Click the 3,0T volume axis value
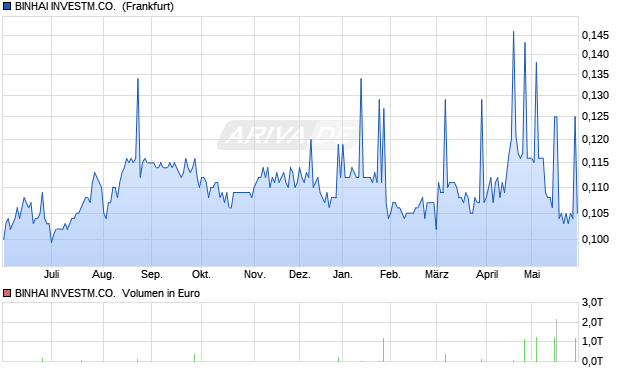Viewport: 620px width, 371px height. click(592, 303)
